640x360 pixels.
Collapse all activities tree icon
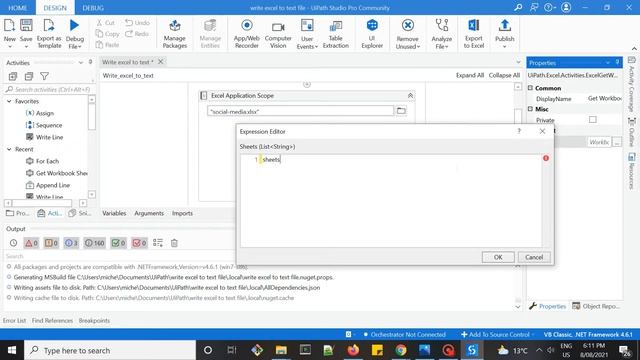(29, 76)
